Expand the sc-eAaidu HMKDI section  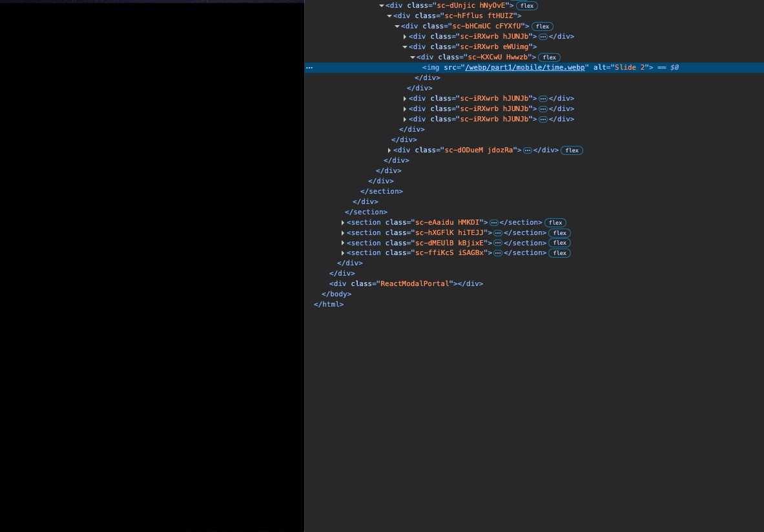[x=342, y=222]
